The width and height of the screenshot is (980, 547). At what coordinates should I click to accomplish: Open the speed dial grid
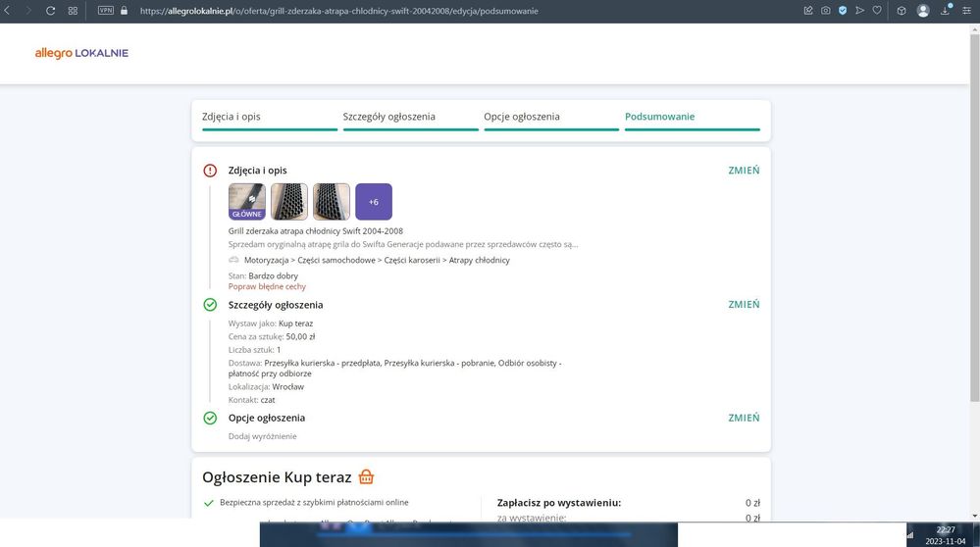(x=73, y=11)
